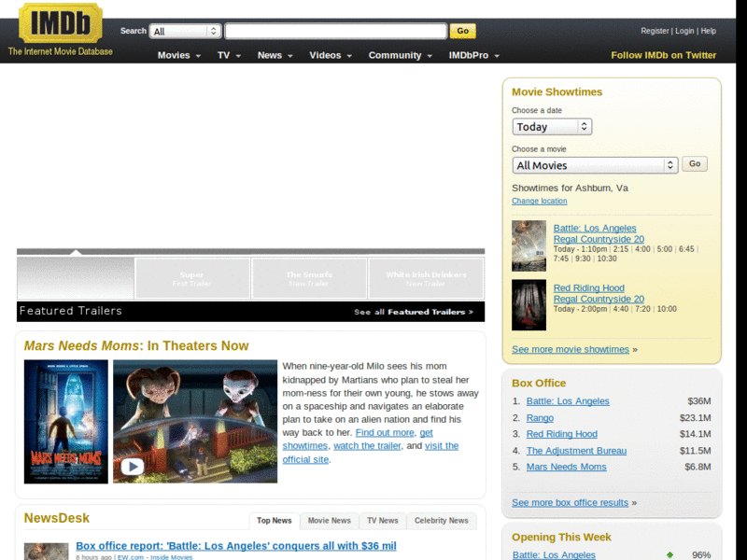Click Mars Needs Moms: In Theaters Now heading
This screenshot has width=747, height=560.
click(136, 345)
